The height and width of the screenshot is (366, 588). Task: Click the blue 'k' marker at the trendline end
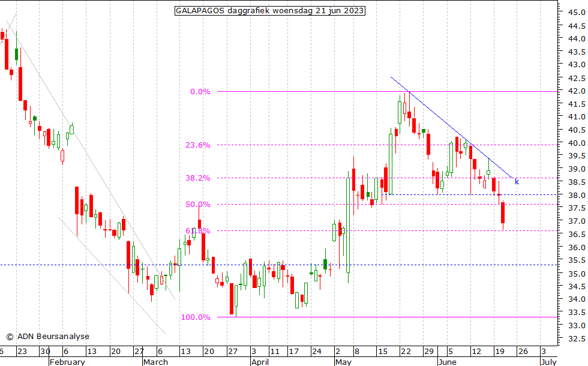tap(517, 181)
